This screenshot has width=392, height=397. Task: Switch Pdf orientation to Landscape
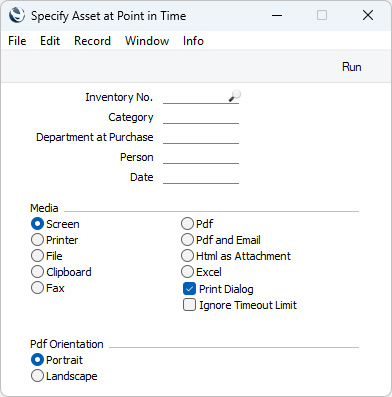pos(37,376)
